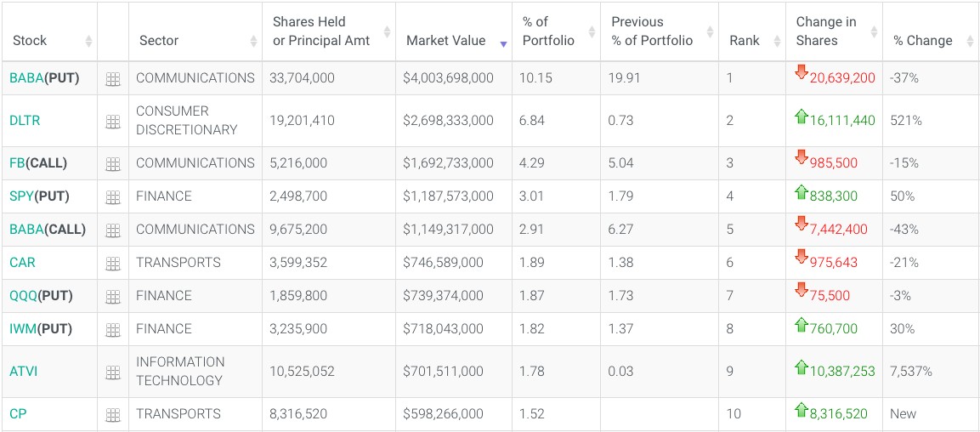Open the grid icon for FB(CALL)
The height and width of the screenshot is (432, 980).
click(113, 164)
